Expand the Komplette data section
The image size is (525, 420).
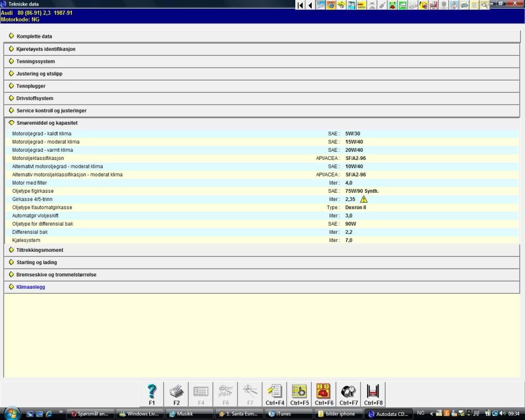[x=34, y=36]
